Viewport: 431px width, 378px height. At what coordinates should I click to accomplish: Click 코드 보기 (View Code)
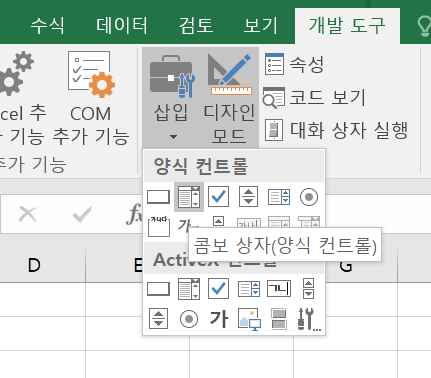point(315,98)
